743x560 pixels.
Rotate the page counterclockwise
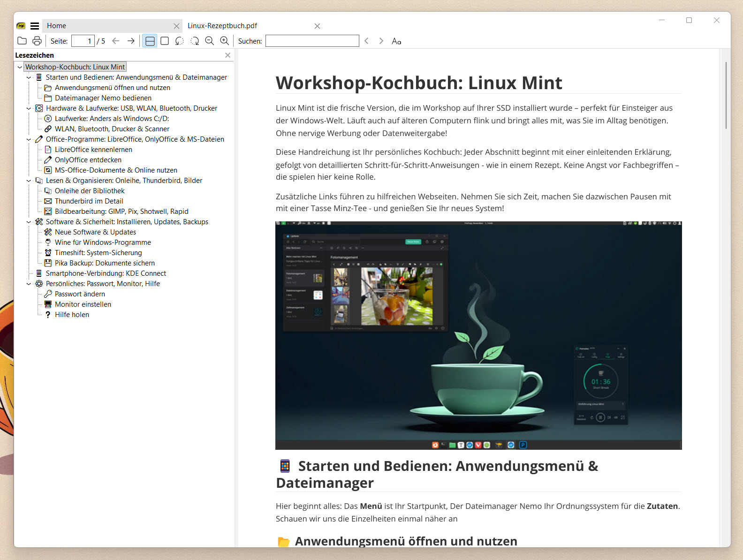[180, 41]
